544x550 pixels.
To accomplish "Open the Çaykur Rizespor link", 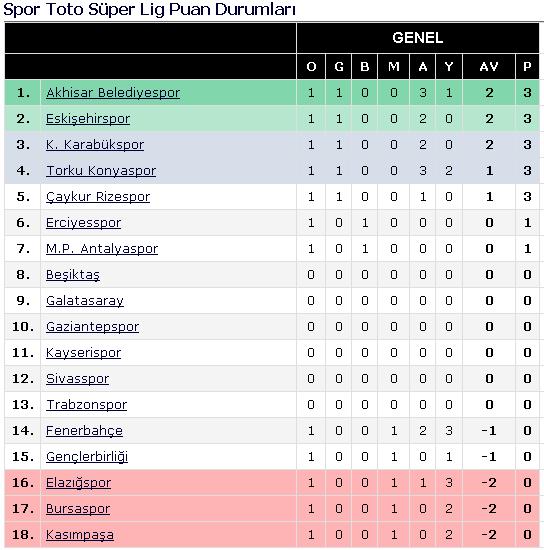I will click(98, 197).
